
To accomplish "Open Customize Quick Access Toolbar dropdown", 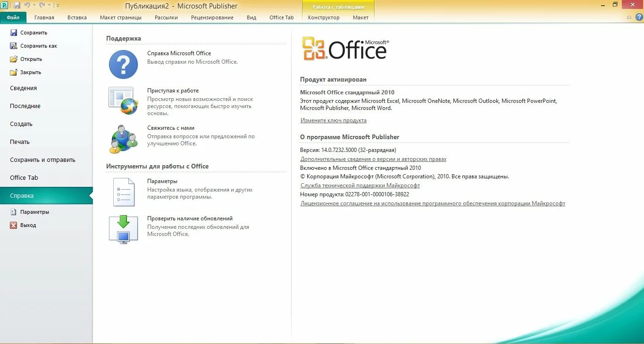I will click(x=57, y=6).
